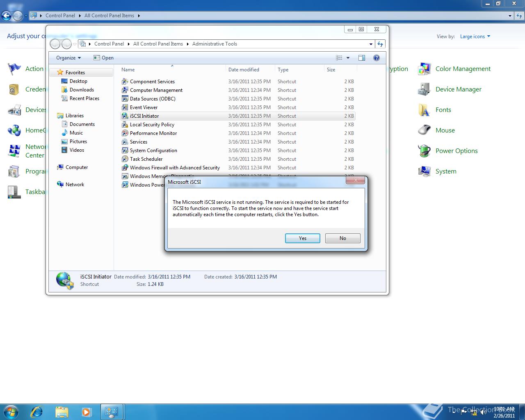This screenshot has width=525, height=420.
Task: Select Downloads under Favorites
Action: tap(82, 90)
